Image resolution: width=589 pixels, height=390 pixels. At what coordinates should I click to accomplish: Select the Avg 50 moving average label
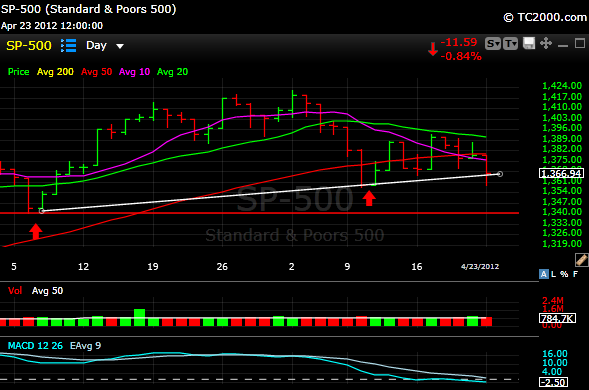click(x=97, y=72)
